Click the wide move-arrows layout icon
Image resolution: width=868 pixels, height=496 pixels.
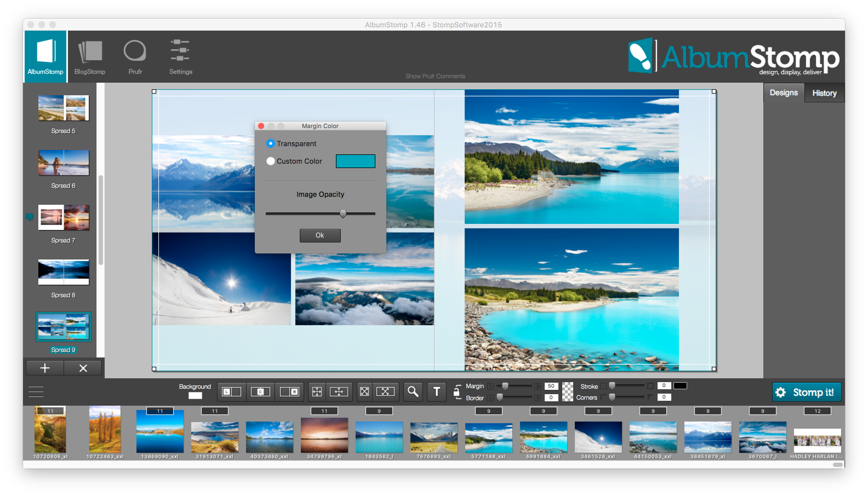[x=339, y=391]
